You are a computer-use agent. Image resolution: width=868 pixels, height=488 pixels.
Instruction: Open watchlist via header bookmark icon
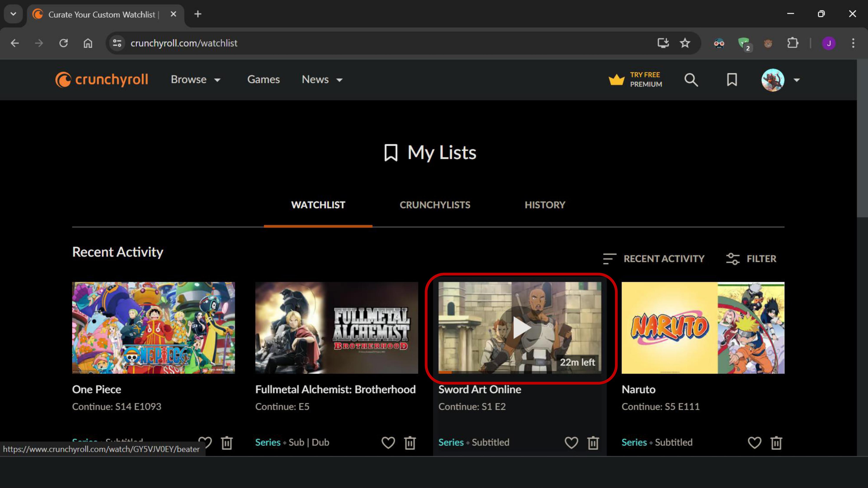[732, 80]
